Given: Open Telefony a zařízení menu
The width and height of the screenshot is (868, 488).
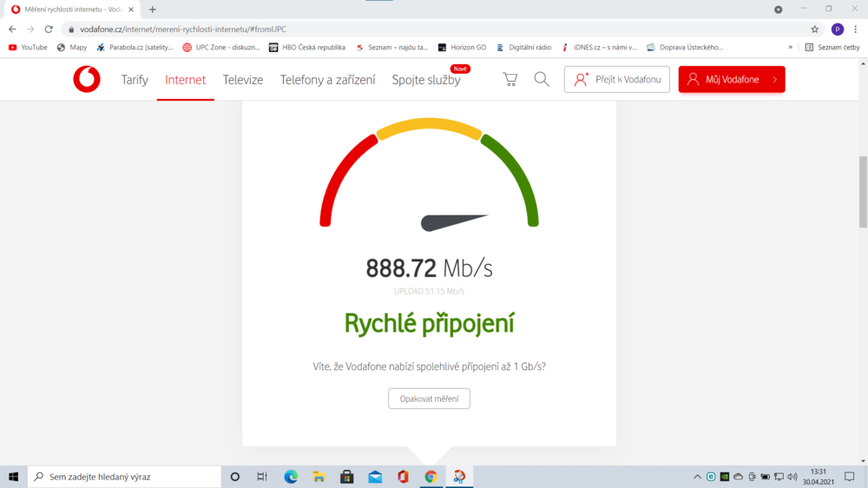Looking at the screenshot, I should click(328, 80).
